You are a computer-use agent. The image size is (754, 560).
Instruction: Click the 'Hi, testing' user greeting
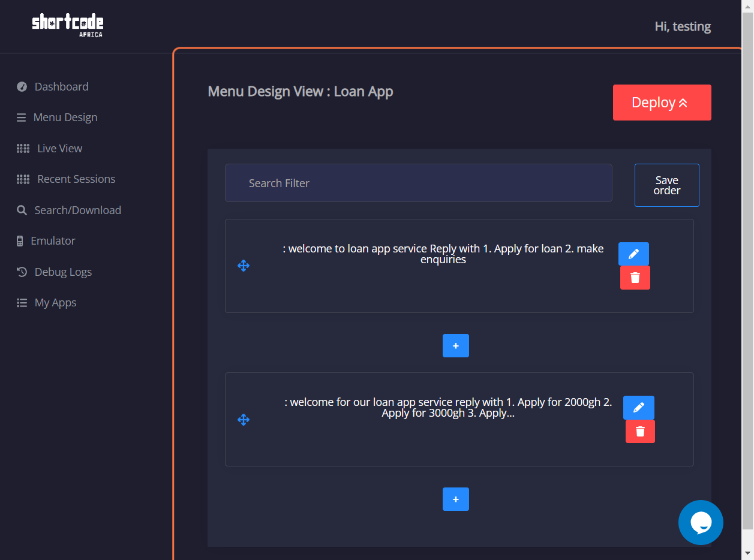(x=683, y=26)
